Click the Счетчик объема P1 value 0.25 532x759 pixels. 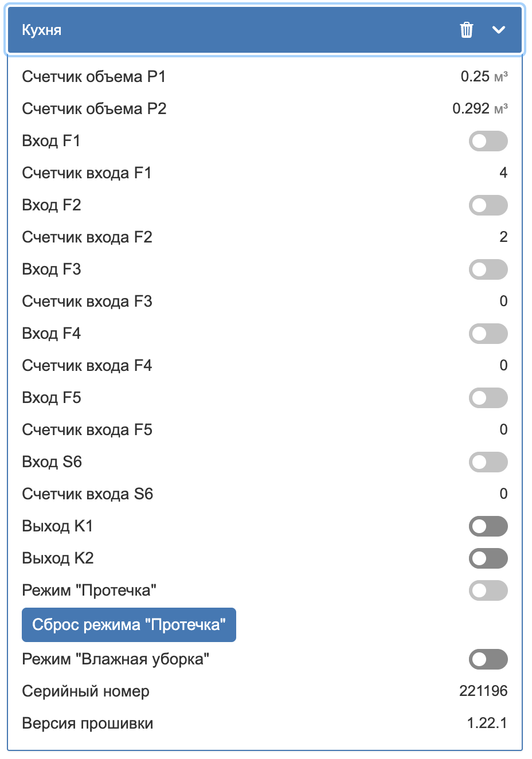click(475, 77)
